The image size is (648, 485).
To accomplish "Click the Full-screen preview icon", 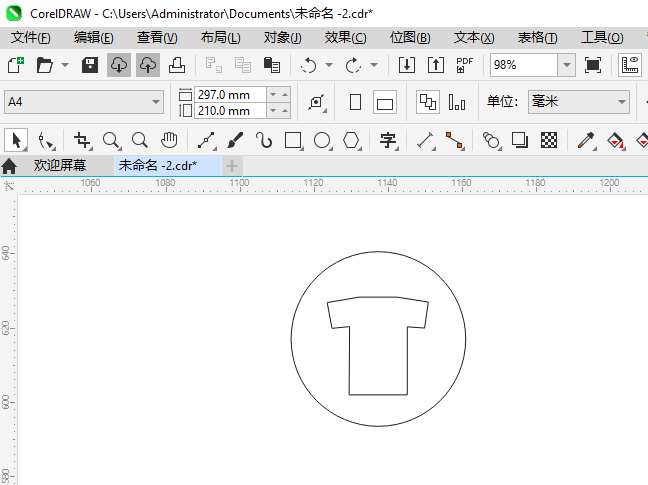I will 593,65.
